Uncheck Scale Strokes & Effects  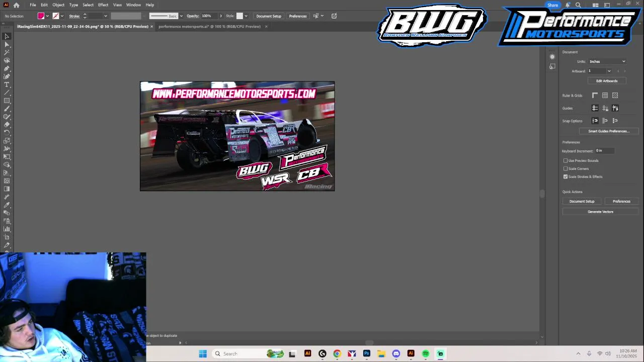pos(566,176)
